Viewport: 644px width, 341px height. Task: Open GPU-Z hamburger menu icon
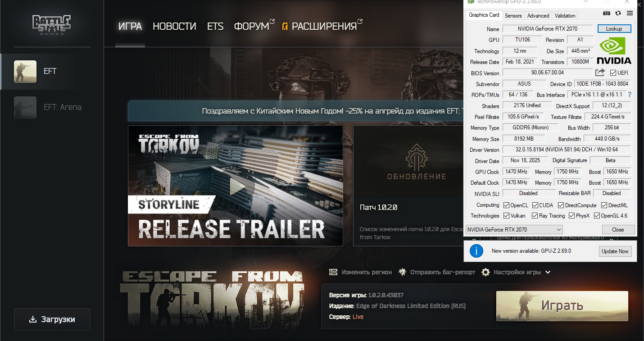tap(630, 14)
